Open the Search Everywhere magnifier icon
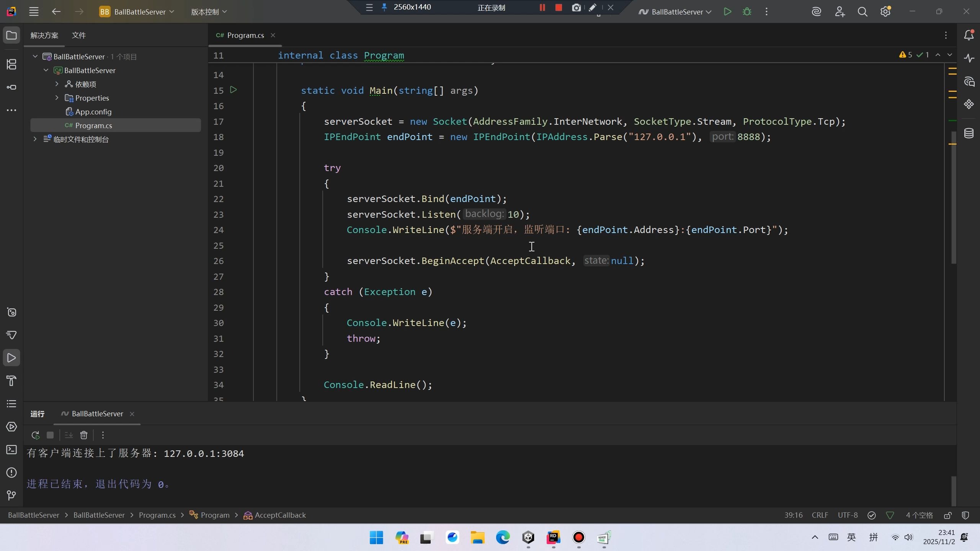980x551 pixels. coord(862,11)
